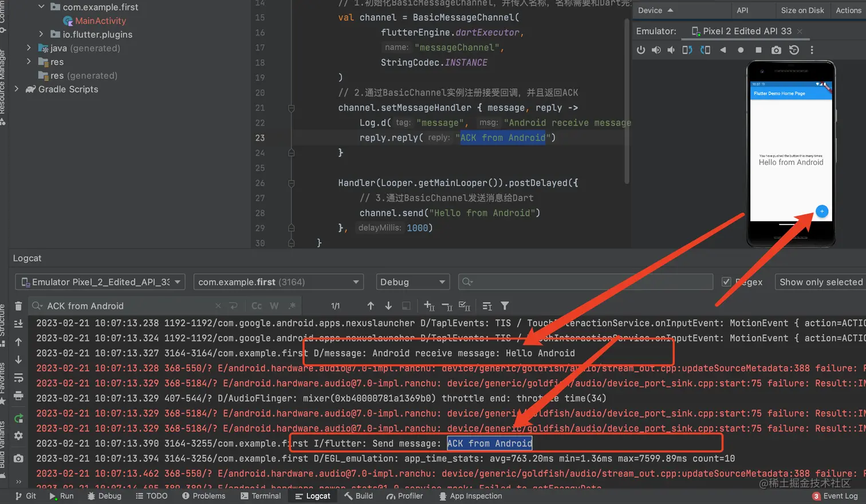866x504 pixels.
Task: Toggle match case Cc option
Action: pos(257,306)
